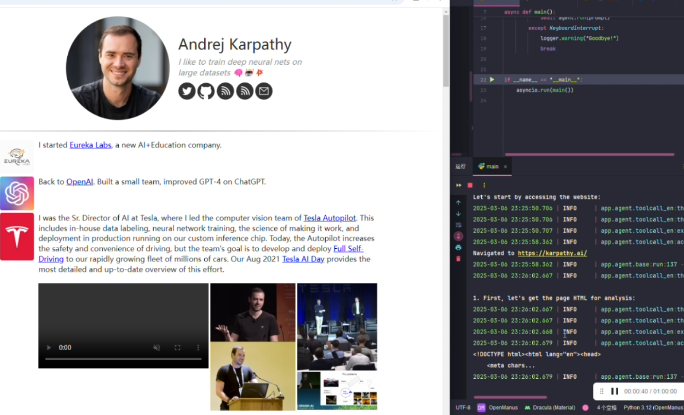This screenshot has height=415, width=684.
Task: Click the down arrow in the console sidebar
Action: (458, 214)
